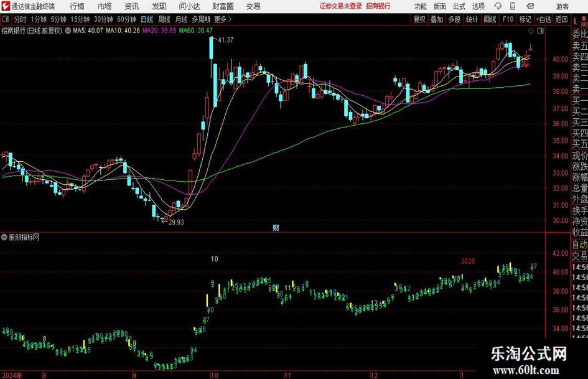Screen dimensions: 588x379
Task: Open the F10 company info
Action: click(508, 19)
